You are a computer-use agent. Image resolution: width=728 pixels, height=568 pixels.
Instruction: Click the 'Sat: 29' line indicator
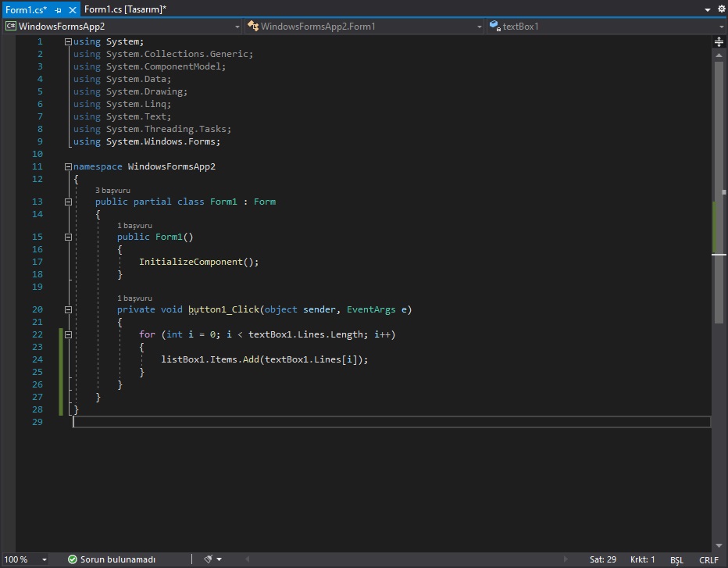tap(603, 559)
